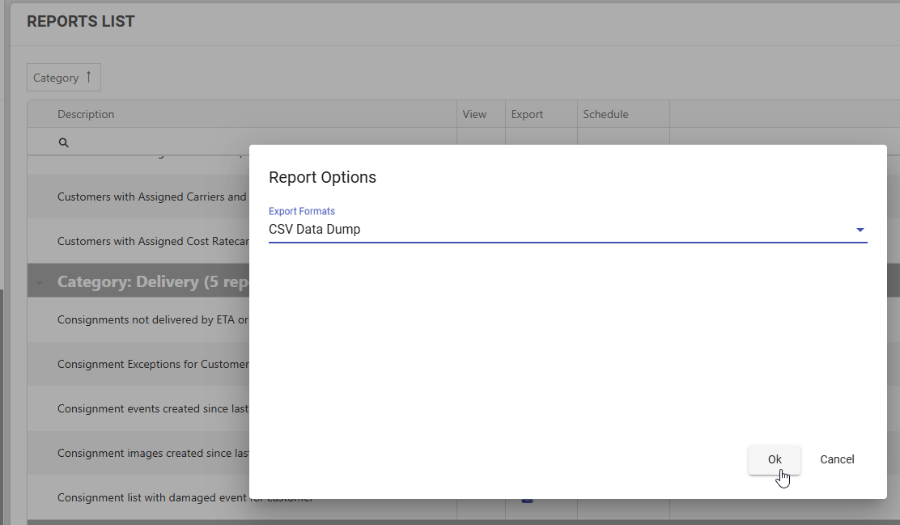Image resolution: width=900 pixels, height=525 pixels.
Task: Select the Customers with Assigned Cost Ratecard report
Action: [150, 241]
